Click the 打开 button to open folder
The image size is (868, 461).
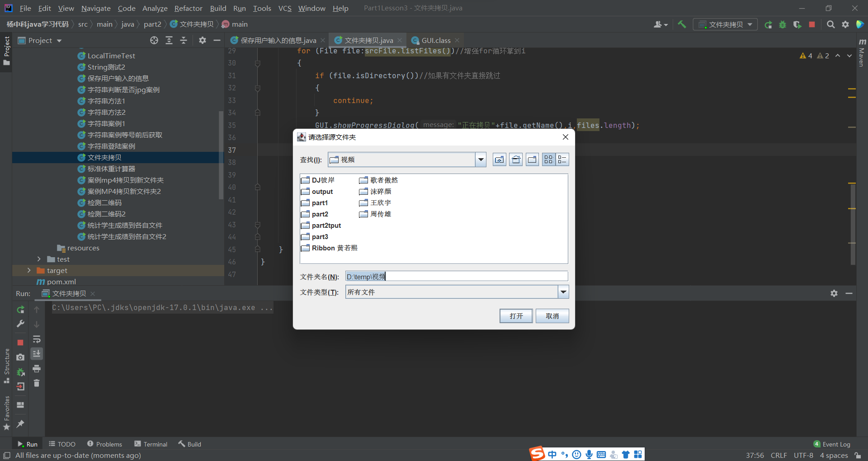coord(515,315)
